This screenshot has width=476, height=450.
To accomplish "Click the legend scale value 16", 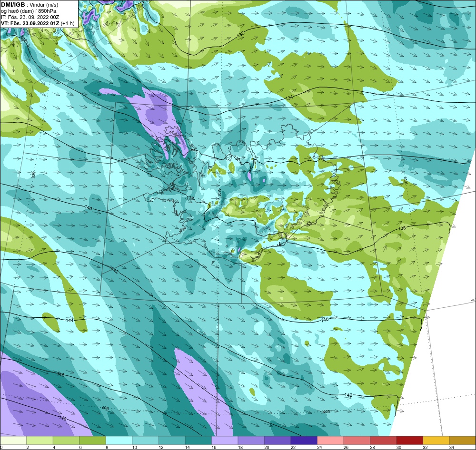I will (x=213, y=447).
